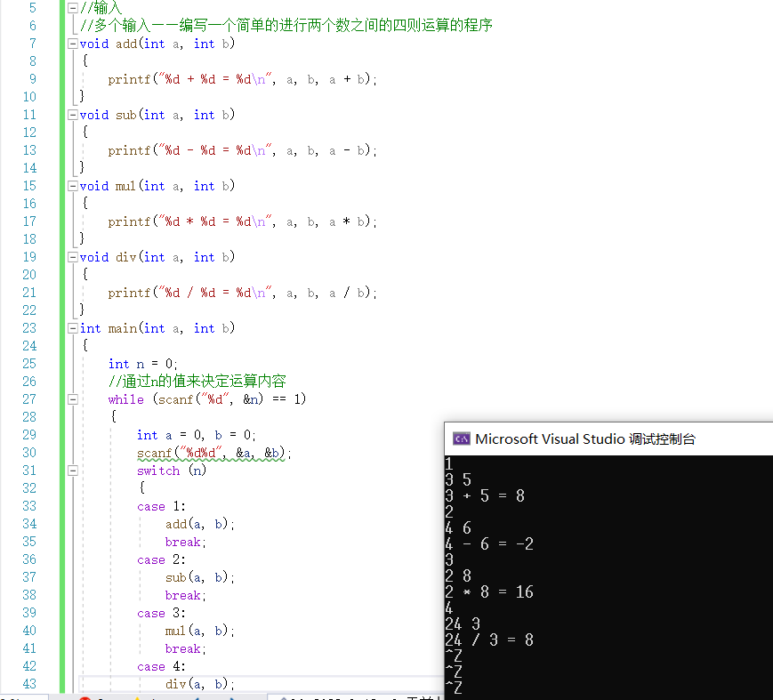
Task: Click the int n = 0 declaration
Action: (x=142, y=364)
